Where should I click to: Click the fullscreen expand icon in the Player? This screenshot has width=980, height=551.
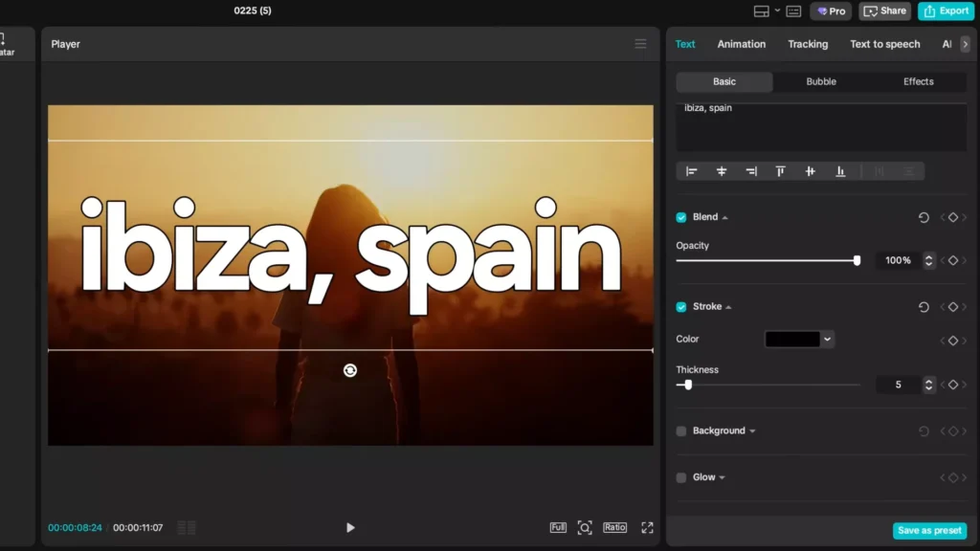click(647, 527)
